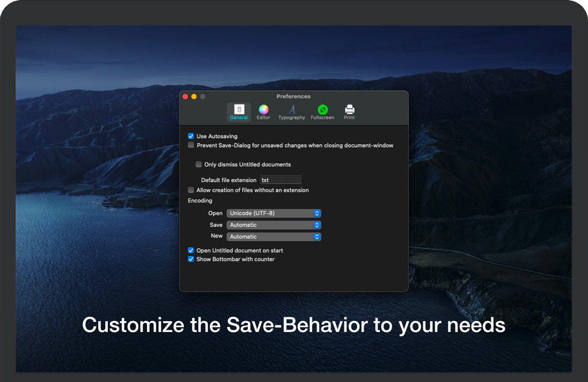Screen dimensions: 588x382
Task: Expand the Open encoding Unicode dropdown
Action: point(274,213)
